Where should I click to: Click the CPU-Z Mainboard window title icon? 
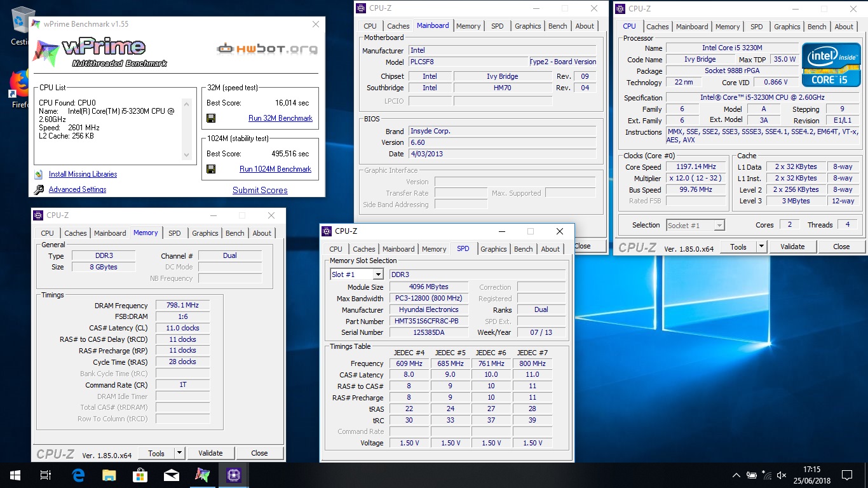(361, 8)
